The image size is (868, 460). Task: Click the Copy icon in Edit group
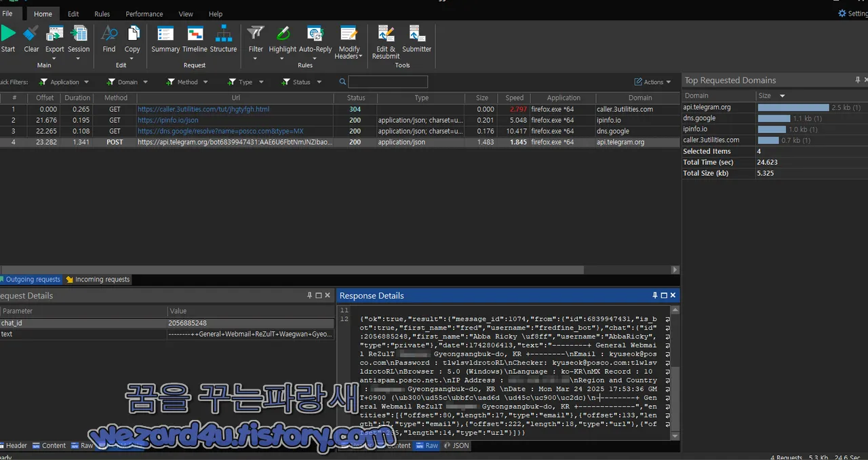pos(132,33)
